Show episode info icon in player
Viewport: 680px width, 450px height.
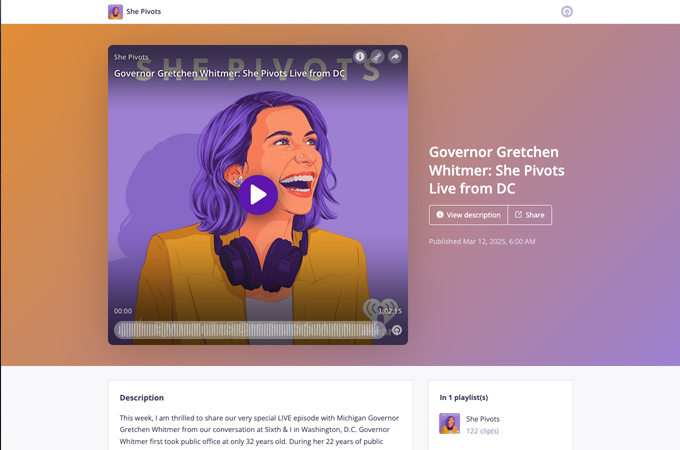click(x=360, y=56)
